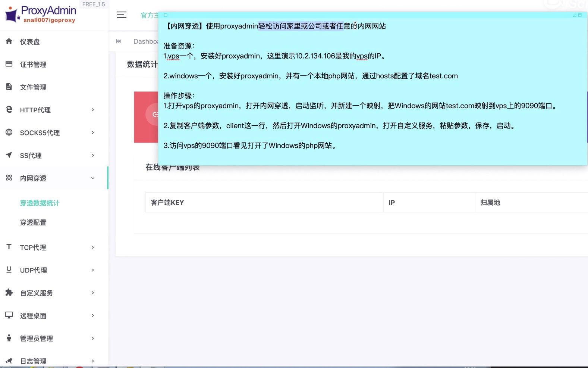This screenshot has height=368, width=588.
Task: Click the custom service puzzle icon
Action: [9, 292]
